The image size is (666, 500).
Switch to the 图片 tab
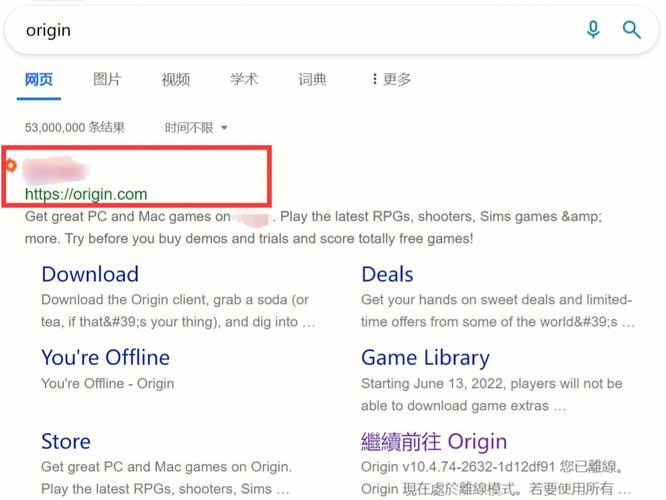(107, 79)
